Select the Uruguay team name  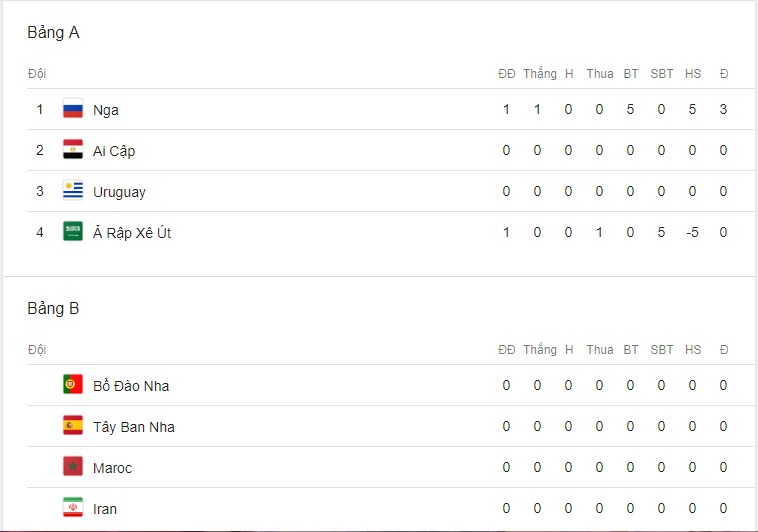(x=119, y=192)
